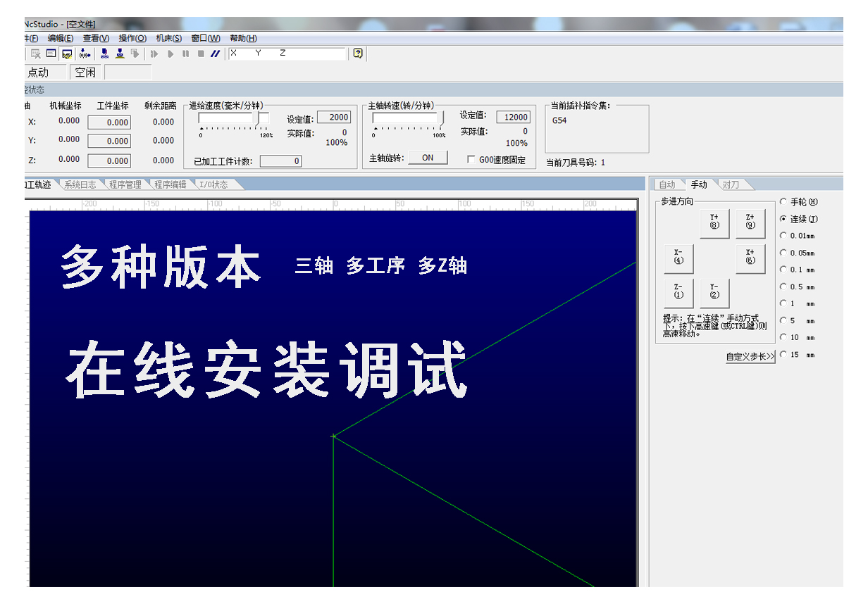Open the 操作(O) menu
Viewport: 868px width, 604px height.
coord(132,38)
